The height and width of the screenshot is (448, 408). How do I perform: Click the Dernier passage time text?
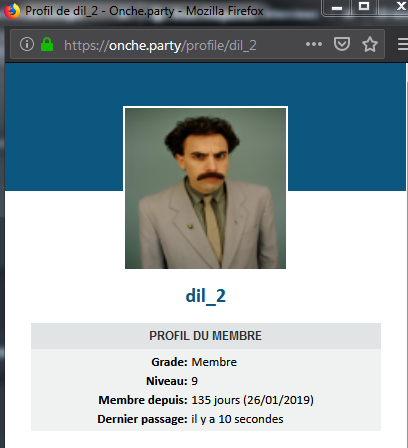coord(237,419)
